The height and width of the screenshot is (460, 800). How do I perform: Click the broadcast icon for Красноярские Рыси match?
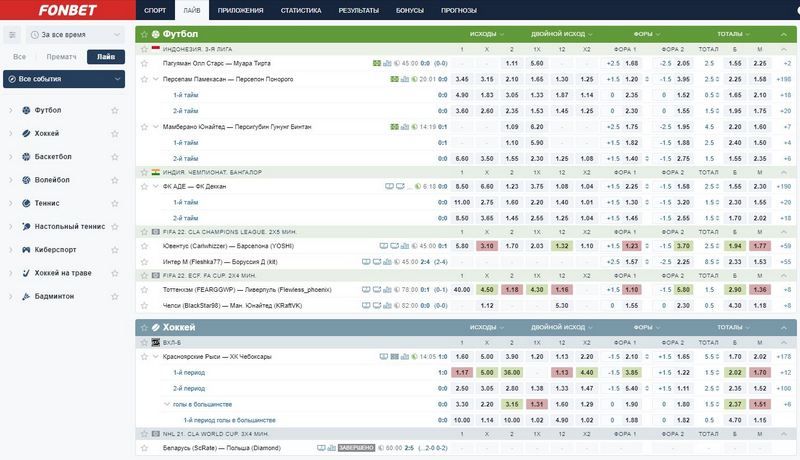coord(384,356)
